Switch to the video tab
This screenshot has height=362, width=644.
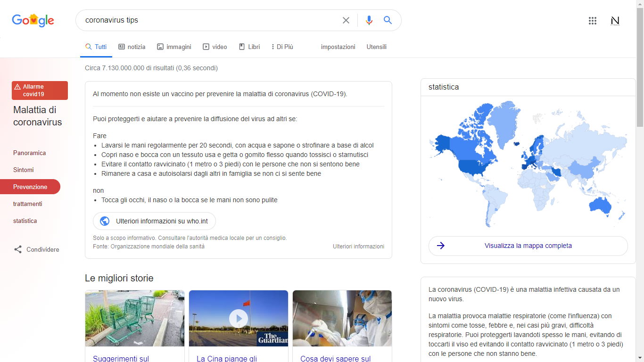click(215, 47)
